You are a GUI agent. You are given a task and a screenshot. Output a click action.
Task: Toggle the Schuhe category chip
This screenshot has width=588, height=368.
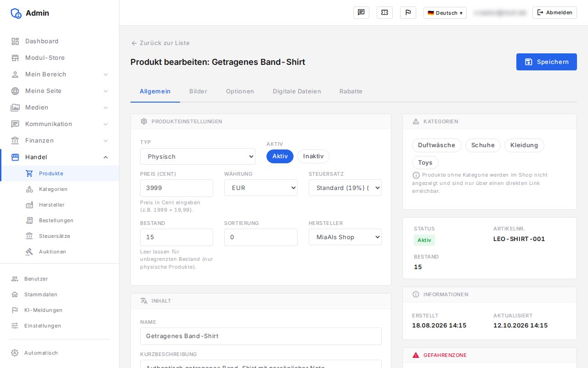click(483, 145)
